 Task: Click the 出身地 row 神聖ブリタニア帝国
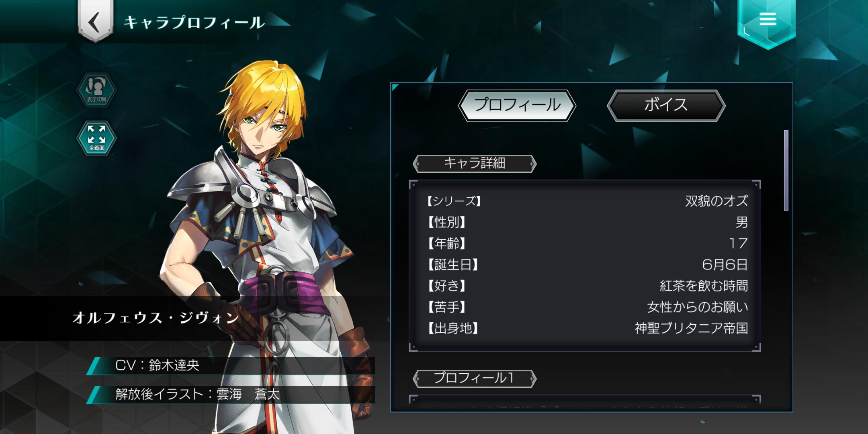[587, 328]
